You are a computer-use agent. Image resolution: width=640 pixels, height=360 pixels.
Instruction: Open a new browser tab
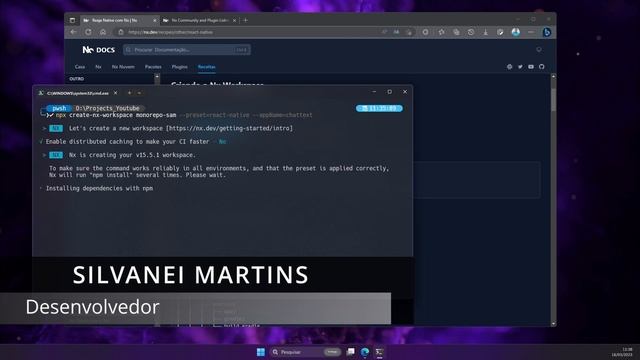point(245,20)
